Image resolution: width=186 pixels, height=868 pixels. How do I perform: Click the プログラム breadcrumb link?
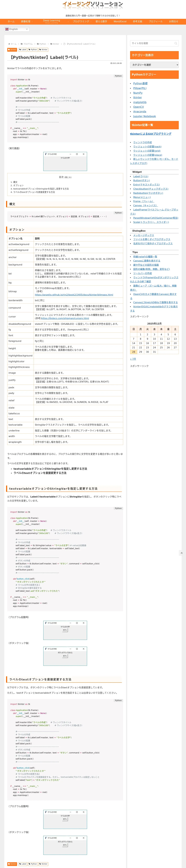click(x=28, y=44)
